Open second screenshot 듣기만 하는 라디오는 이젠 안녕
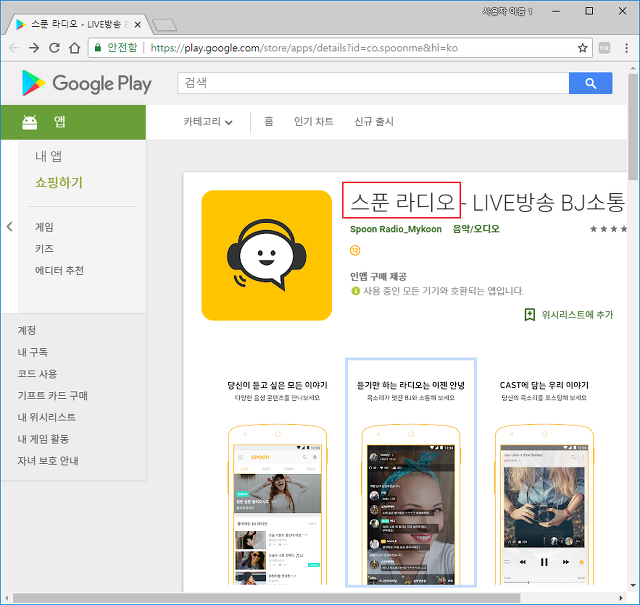This screenshot has width=640, height=605. point(411,473)
